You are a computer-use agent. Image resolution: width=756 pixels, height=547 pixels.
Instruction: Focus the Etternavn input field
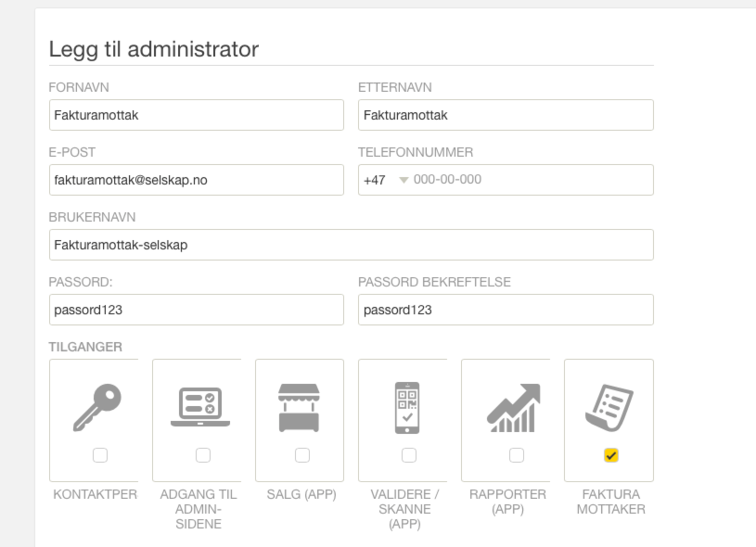pos(506,115)
